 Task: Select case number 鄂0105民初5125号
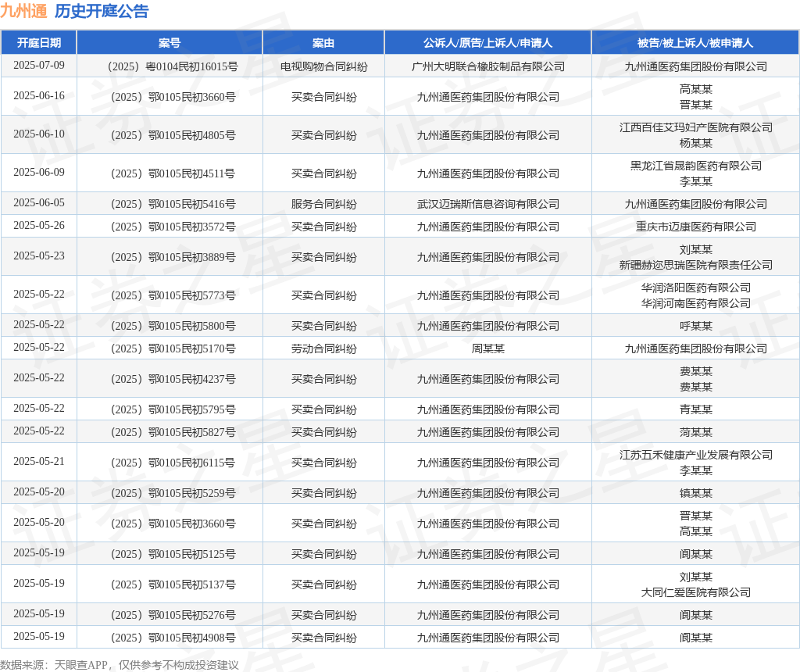pyautogui.click(x=173, y=555)
